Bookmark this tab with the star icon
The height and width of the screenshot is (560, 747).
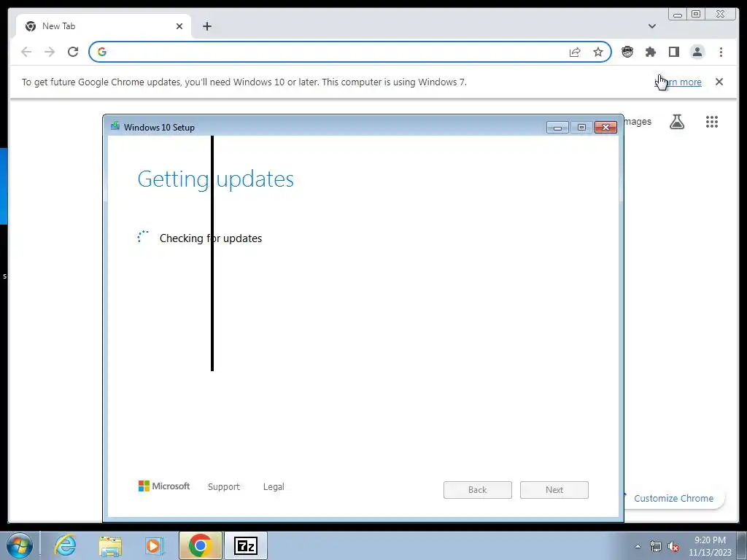[x=598, y=52]
